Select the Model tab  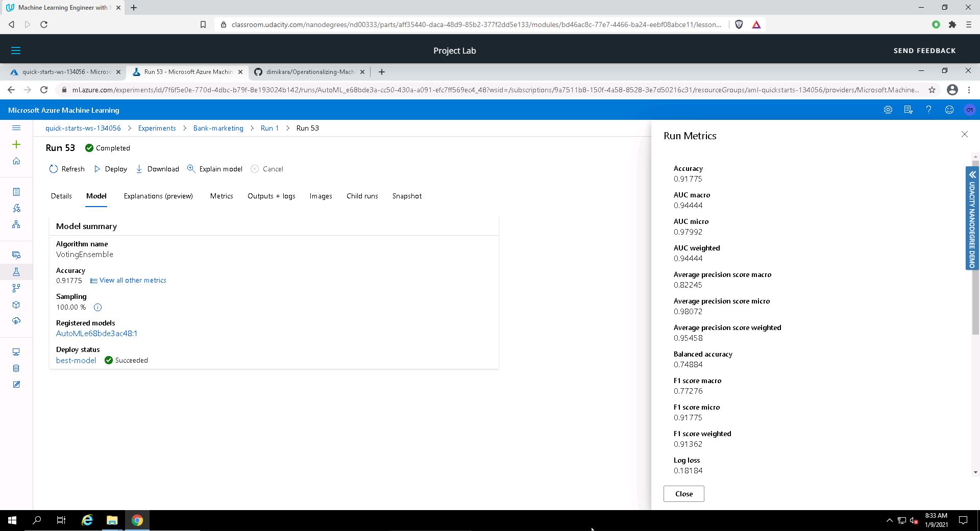(96, 196)
